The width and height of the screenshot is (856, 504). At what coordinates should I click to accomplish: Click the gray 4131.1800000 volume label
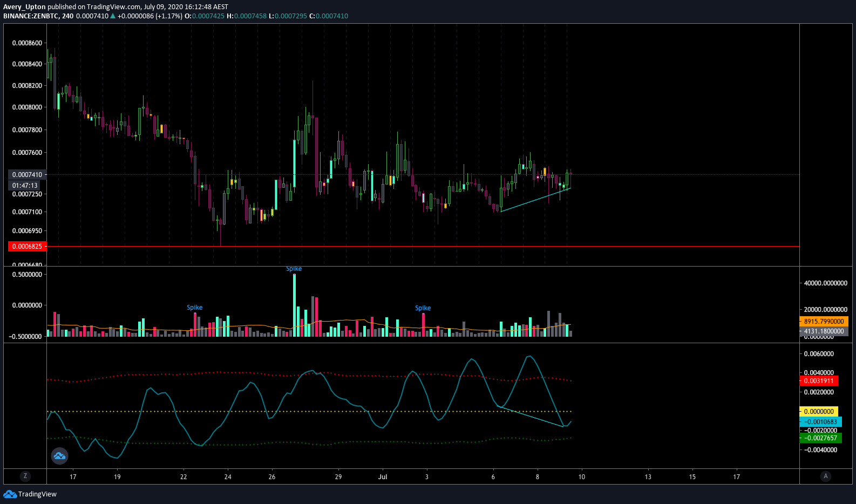(824, 331)
